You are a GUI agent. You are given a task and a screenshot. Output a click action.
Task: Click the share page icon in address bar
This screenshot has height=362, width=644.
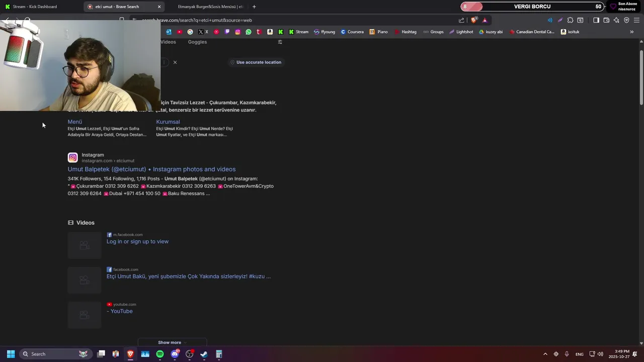(461, 20)
